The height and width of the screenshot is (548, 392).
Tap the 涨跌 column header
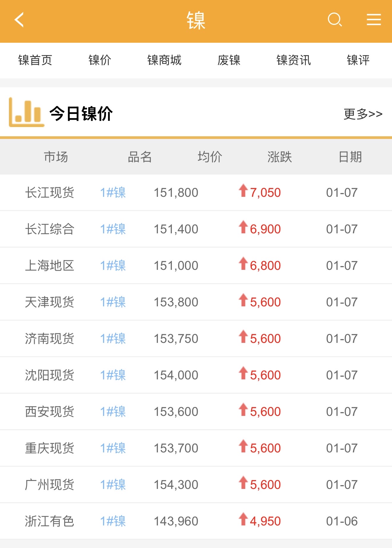[279, 157]
